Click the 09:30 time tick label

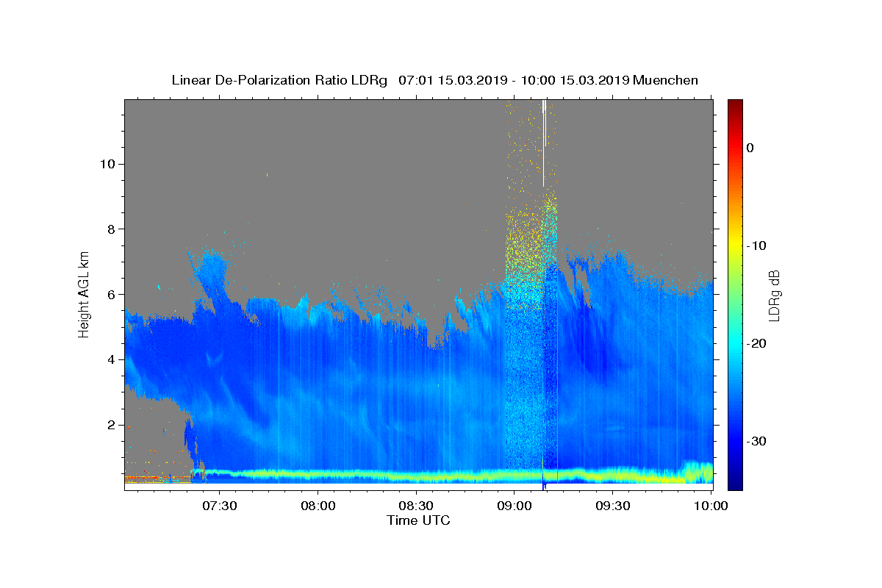coord(612,506)
